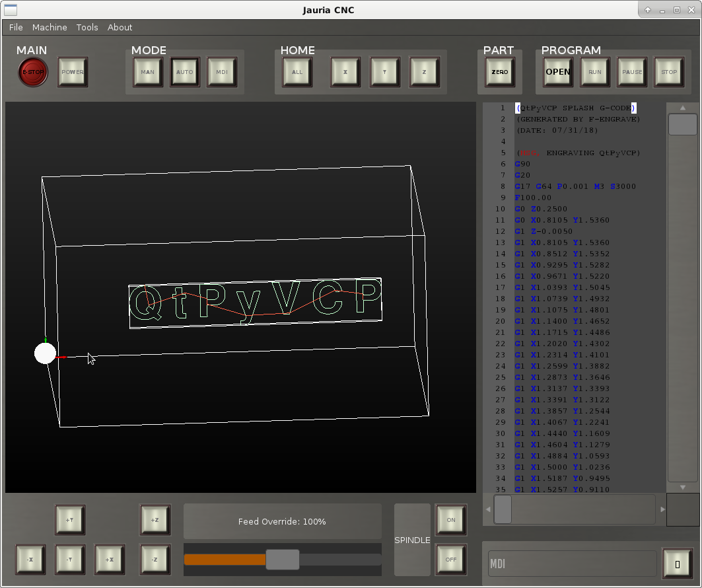Image resolution: width=702 pixels, height=588 pixels.
Task: Turn the spindle OFF
Action: pos(451,560)
